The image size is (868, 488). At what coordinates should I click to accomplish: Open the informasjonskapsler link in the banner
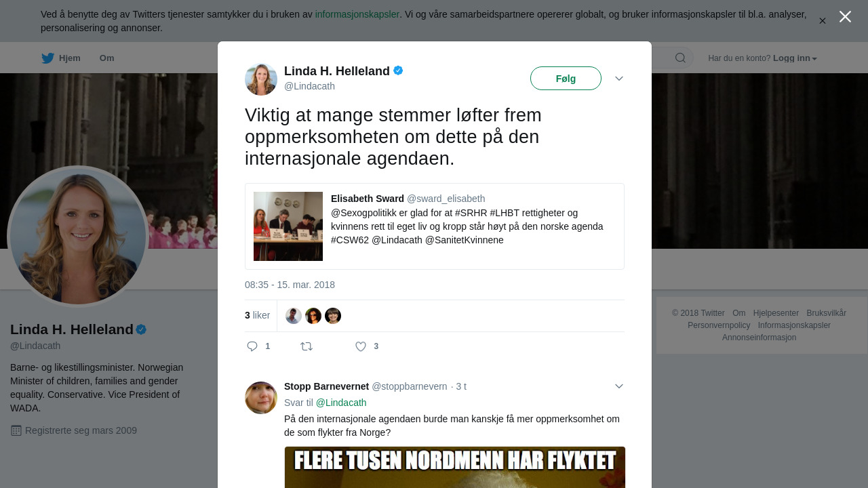(x=357, y=14)
